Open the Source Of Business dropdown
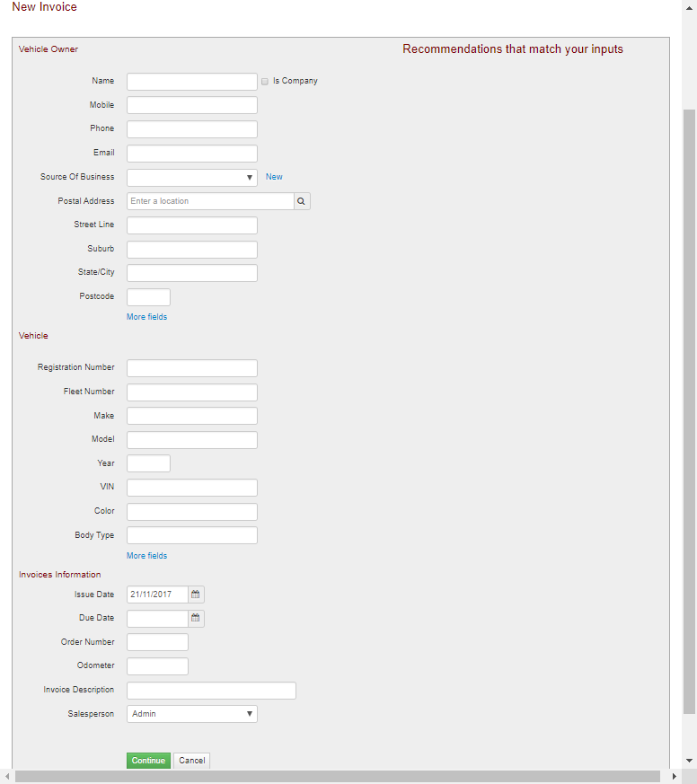 (x=192, y=178)
